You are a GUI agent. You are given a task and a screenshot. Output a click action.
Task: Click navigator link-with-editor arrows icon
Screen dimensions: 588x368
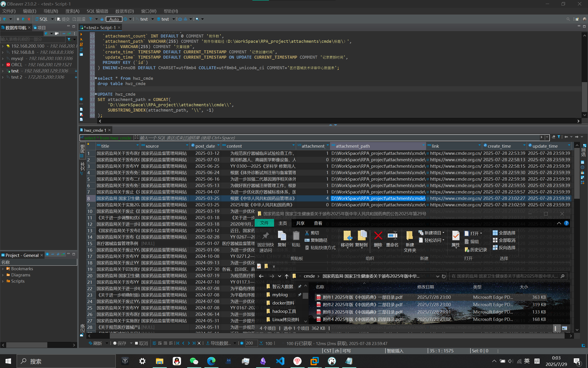[x=69, y=33]
